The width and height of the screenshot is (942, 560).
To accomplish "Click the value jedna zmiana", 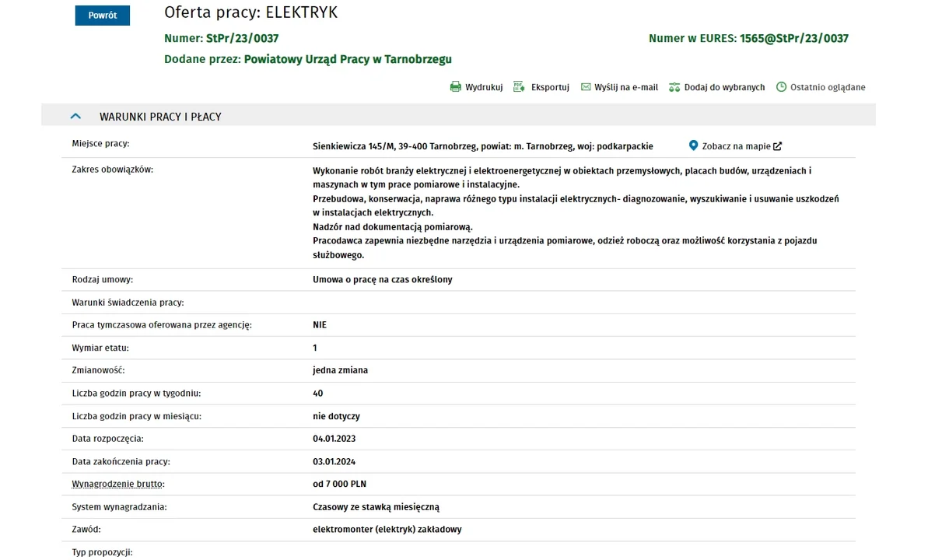I will click(340, 370).
